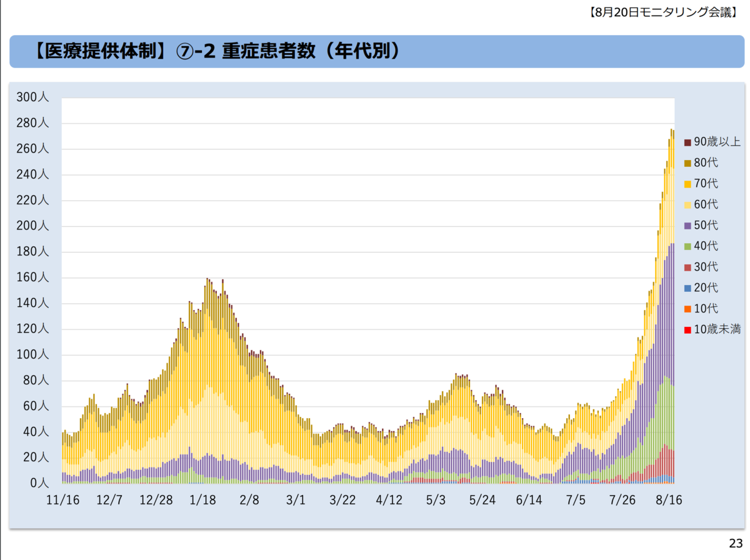Click the 200人 y-axis label
The width and height of the screenshot is (750, 560).
[32, 226]
